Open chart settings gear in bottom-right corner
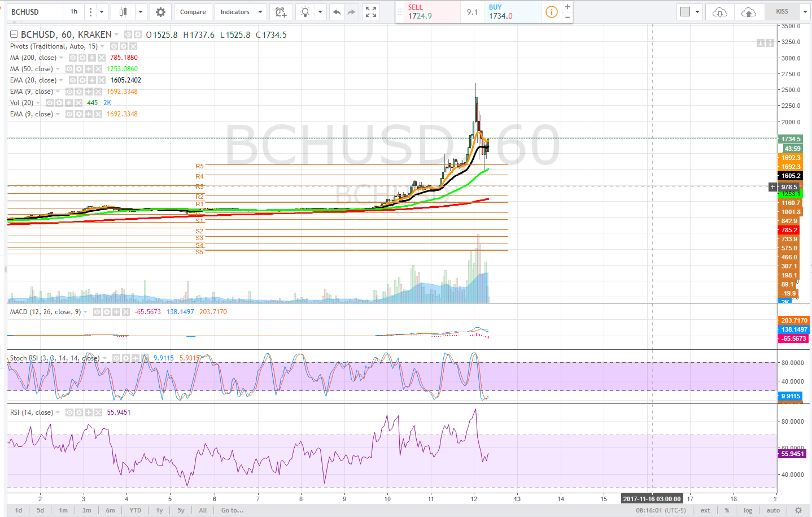The image size is (812, 517). click(798, 510)
